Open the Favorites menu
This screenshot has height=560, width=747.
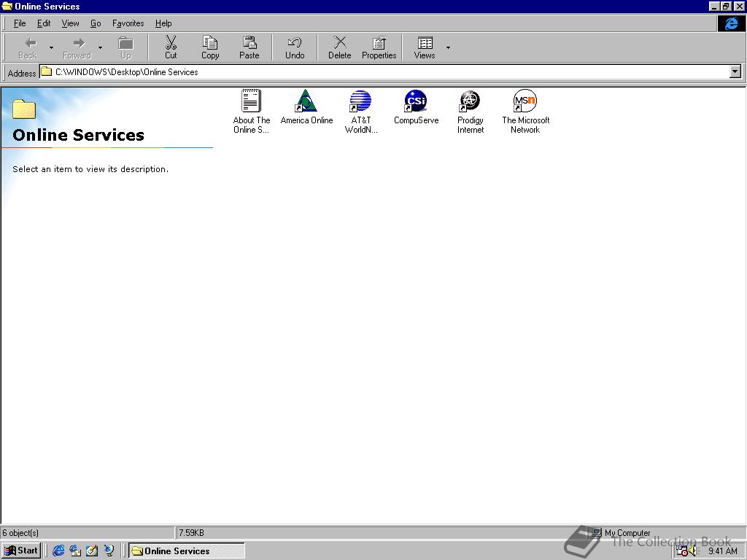[128, 23]
